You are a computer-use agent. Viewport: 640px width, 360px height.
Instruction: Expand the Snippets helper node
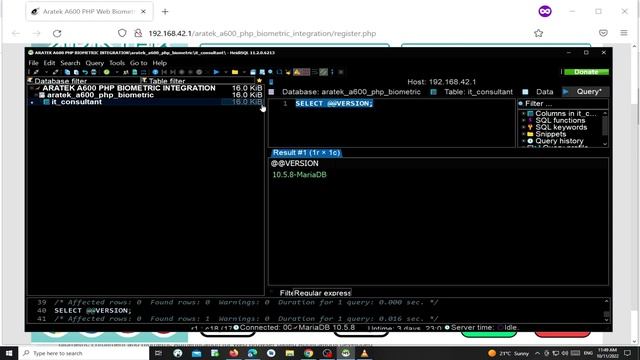pos(523,134)
